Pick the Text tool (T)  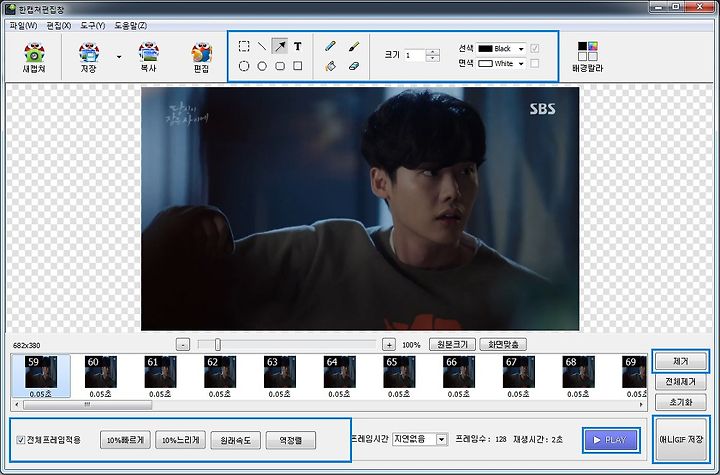(298, 46)
